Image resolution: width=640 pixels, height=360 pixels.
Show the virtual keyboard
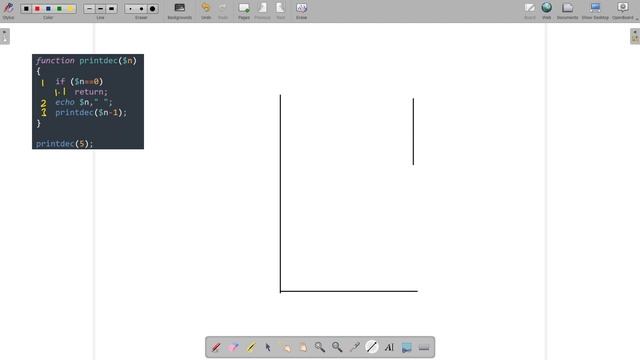tap(424, 347)
